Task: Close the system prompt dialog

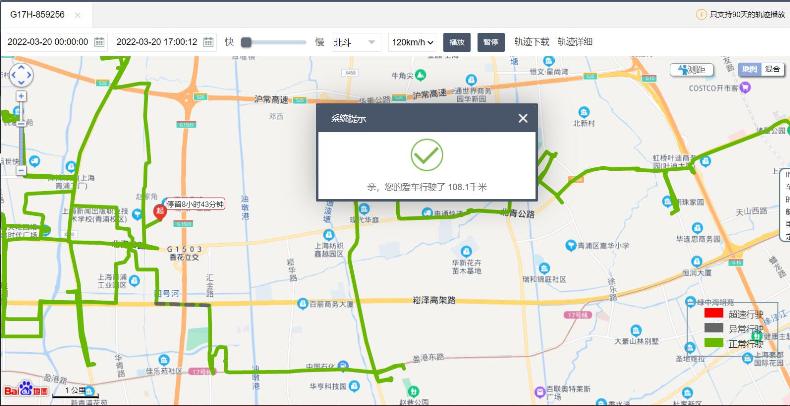Action: click(x=522, y=118)
